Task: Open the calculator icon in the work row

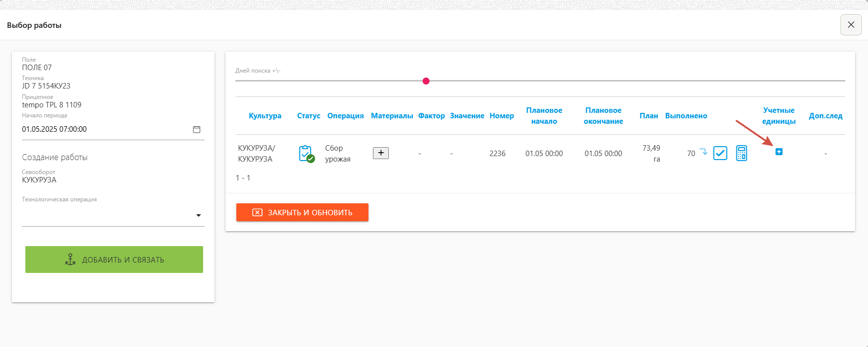Action: click(741, 153)
